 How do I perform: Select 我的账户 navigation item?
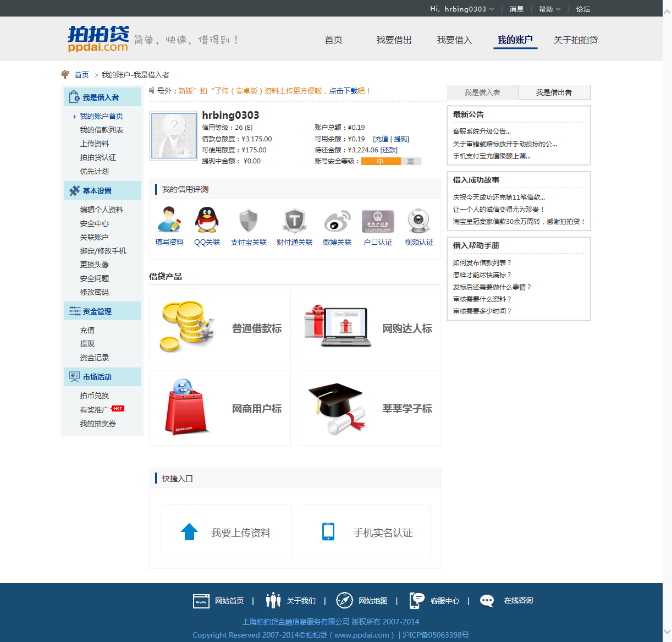tap(515, 40)
